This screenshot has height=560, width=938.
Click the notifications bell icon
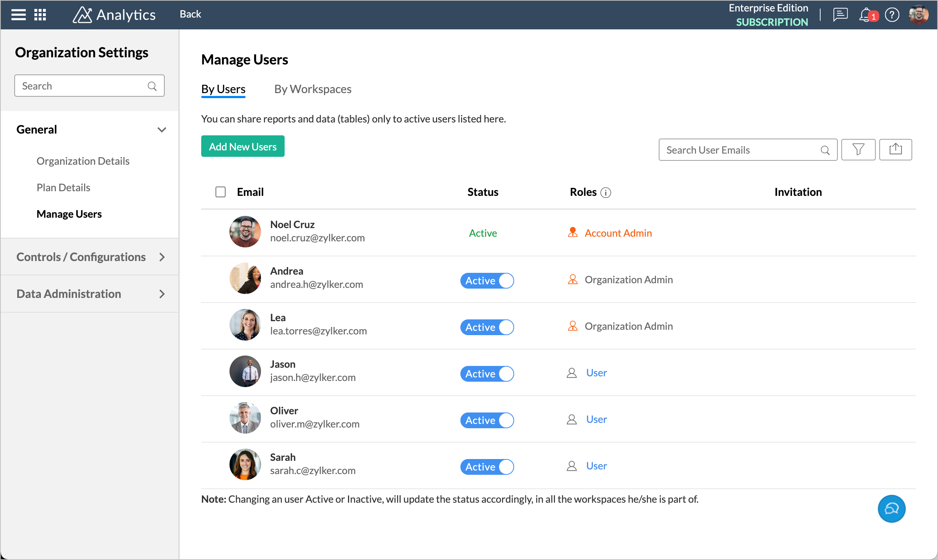pyautogui.click(x=865, y=15)
